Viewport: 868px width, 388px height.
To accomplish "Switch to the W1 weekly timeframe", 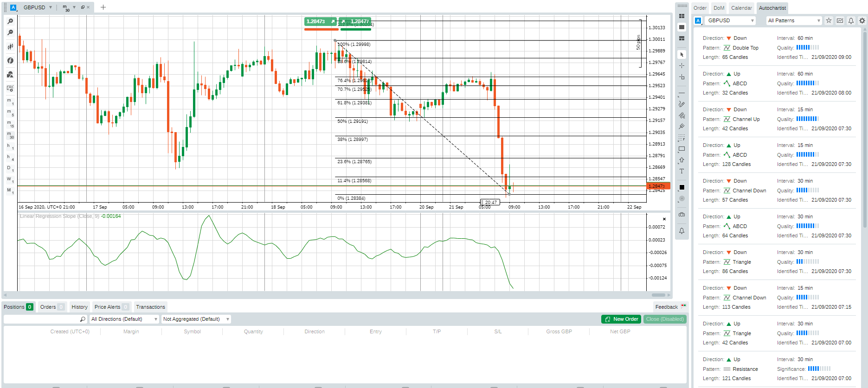I will (x=10, y=180).
